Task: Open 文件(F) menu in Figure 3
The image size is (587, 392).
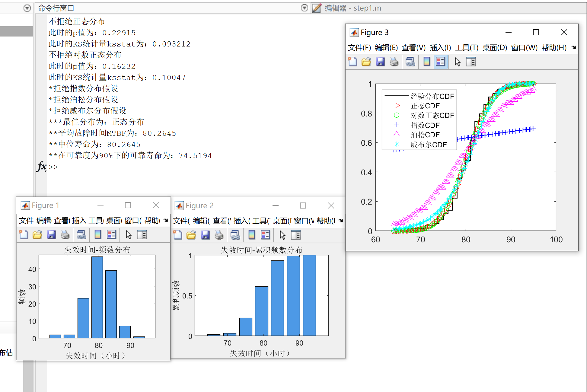Action: point(359,48)
